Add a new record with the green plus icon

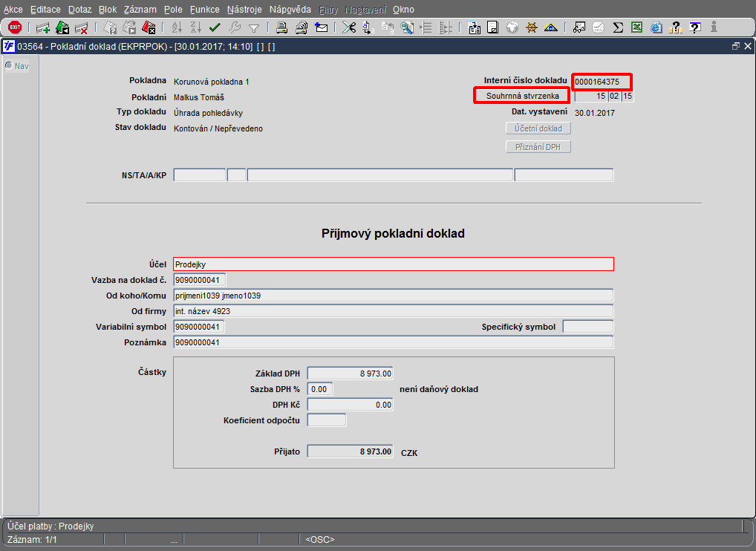pos(43,28)
